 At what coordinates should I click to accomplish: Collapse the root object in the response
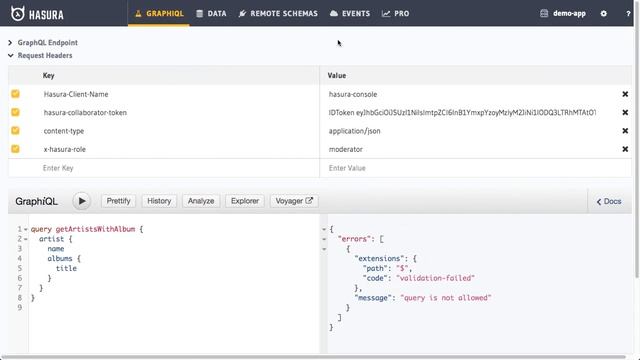click(324, 229)
